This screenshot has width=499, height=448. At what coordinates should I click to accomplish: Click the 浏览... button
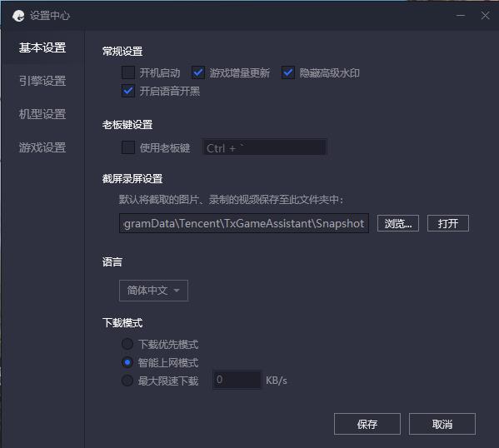click(398, 223)
